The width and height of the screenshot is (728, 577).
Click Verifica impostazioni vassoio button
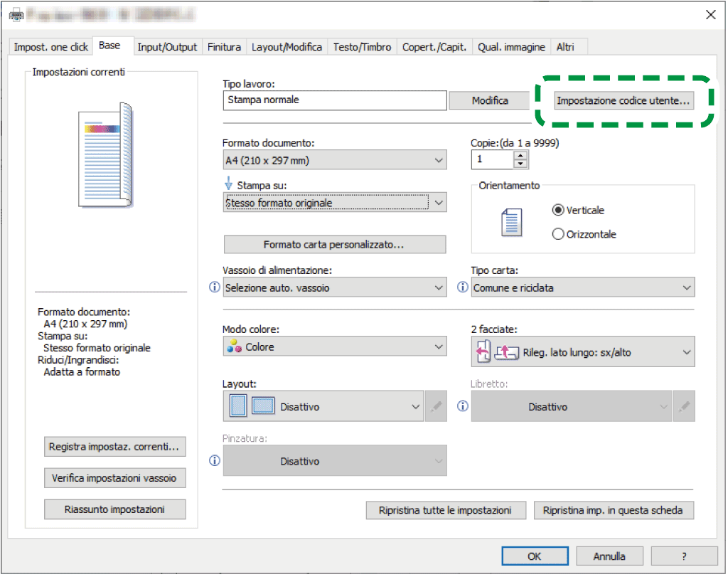click(114, 479)
